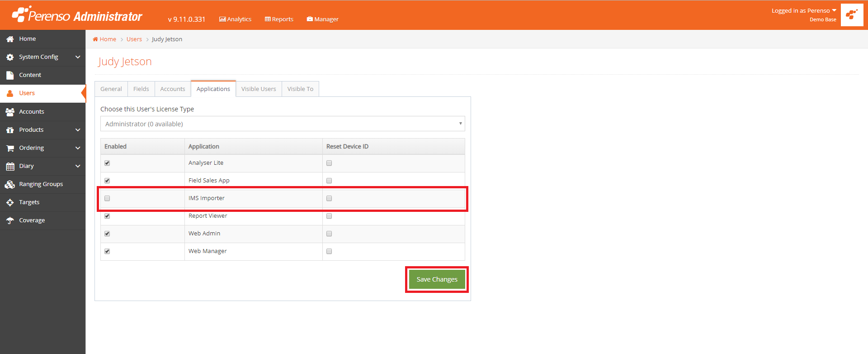Uncheck Report Viewer enabled box
This screenshot has height=354, width=868.
coord(107,216)
